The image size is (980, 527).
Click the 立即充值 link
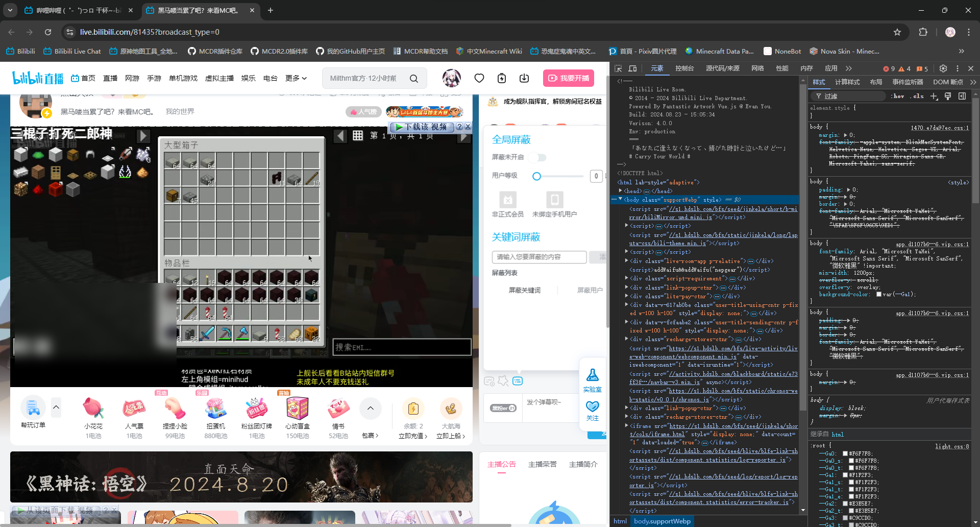click(x=412, y=436)
